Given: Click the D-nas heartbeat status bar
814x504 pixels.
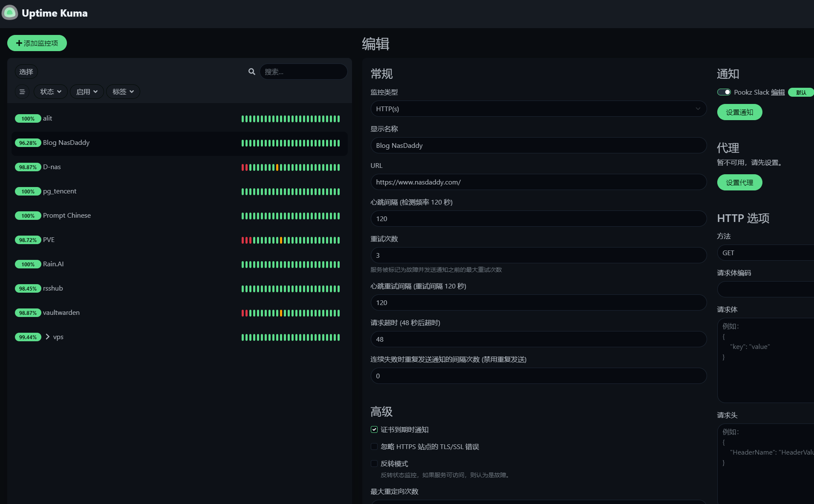Looking at the screenshot, I should 290,167.
